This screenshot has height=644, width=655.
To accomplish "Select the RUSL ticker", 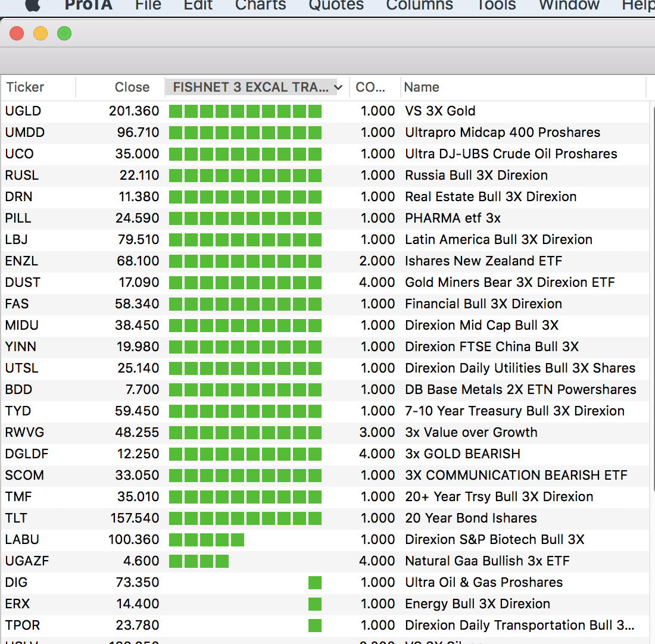I will 21,176.
